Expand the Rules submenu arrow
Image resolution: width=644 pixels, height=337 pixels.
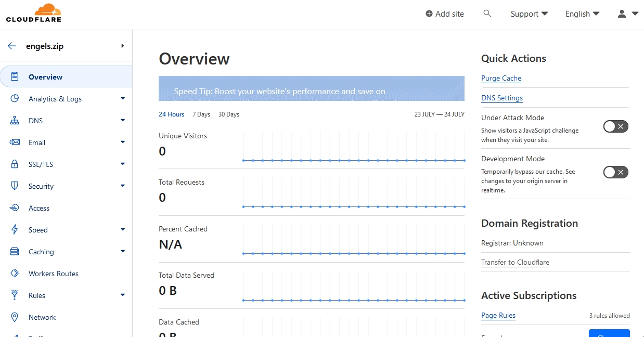[123, 295]
